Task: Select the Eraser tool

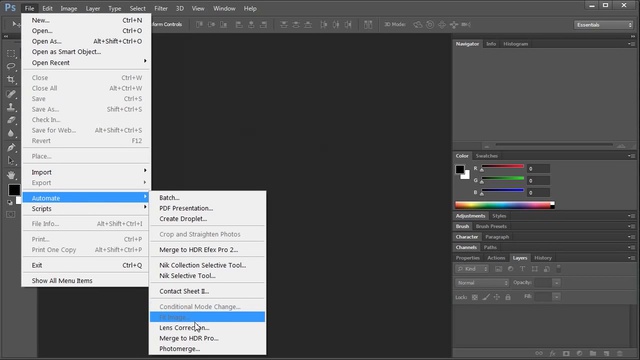Action: pos(11,120)
